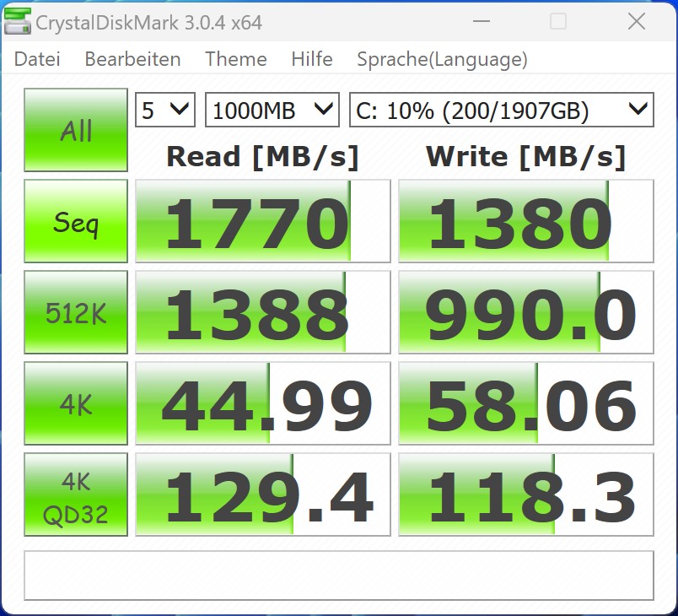
Task: Start the 4K QD32 benchmark test
Action: [x=76, y=494]
